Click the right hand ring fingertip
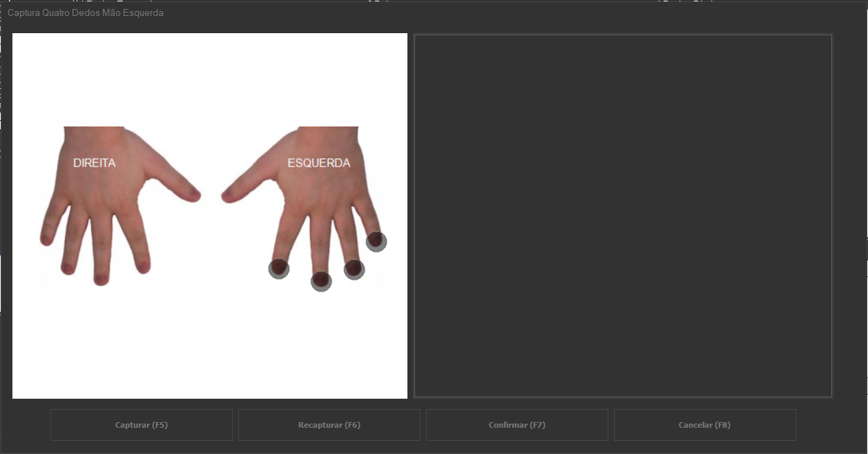The height and width of the screenshot is (454, 868). [x=68, y=268]
